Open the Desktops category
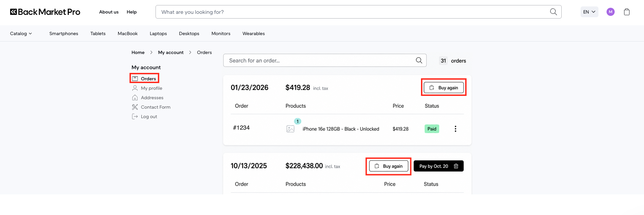The height and width of the screenshot is (215, 644). 189,33
